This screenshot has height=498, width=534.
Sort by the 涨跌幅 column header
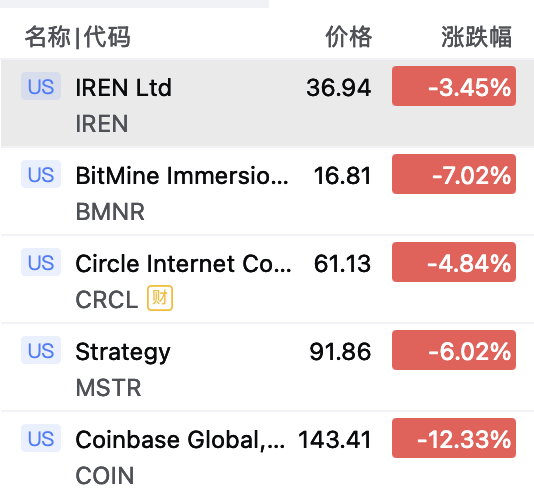[476, 36]
